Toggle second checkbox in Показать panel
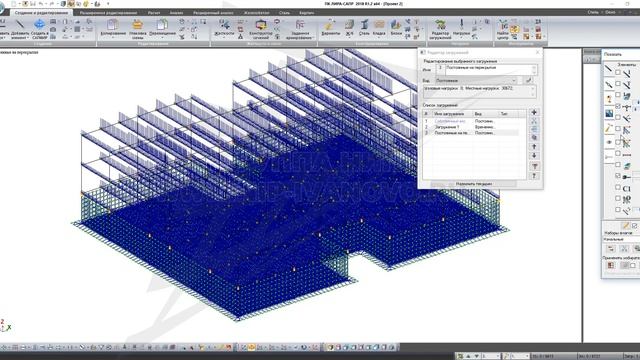Image resolution: width=640 pixels, height=360 pixels. [x=618, y=84]
